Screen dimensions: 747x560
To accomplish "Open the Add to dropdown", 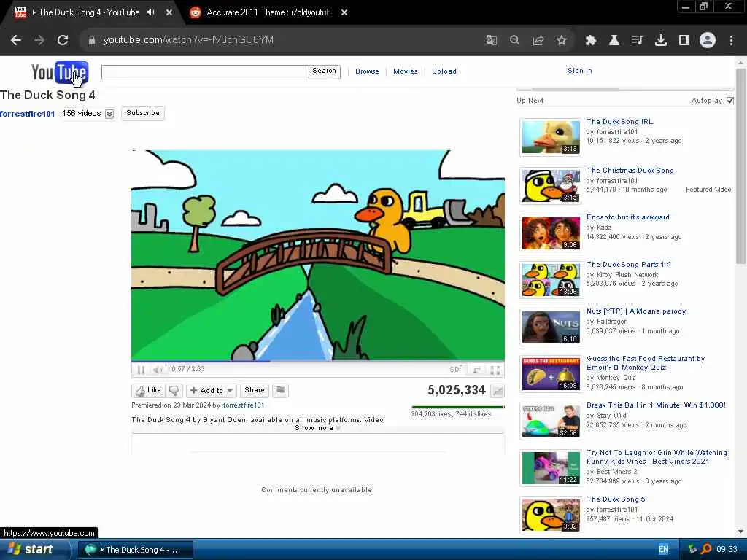I will pos(212,391).
